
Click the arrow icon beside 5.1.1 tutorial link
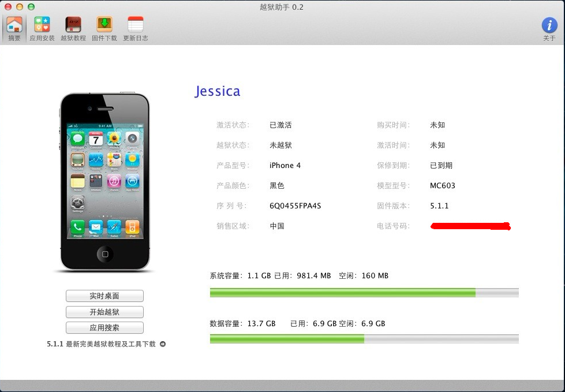(163, 344)
